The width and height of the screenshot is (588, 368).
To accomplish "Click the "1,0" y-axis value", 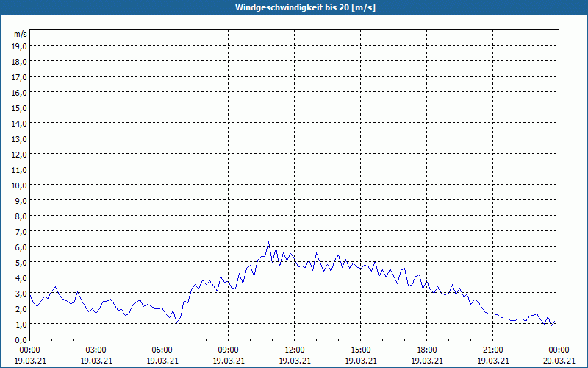I will click(x=22, y=324).
